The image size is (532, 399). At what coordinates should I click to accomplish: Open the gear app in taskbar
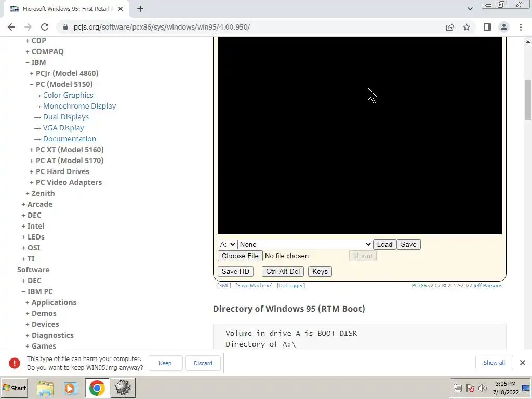tap(123, 388)
